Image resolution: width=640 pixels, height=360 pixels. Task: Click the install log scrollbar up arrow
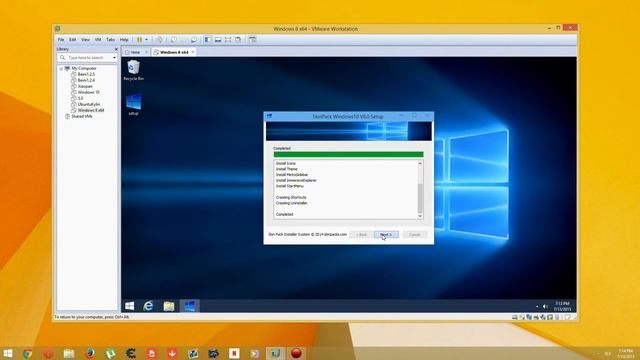(420, 163)
